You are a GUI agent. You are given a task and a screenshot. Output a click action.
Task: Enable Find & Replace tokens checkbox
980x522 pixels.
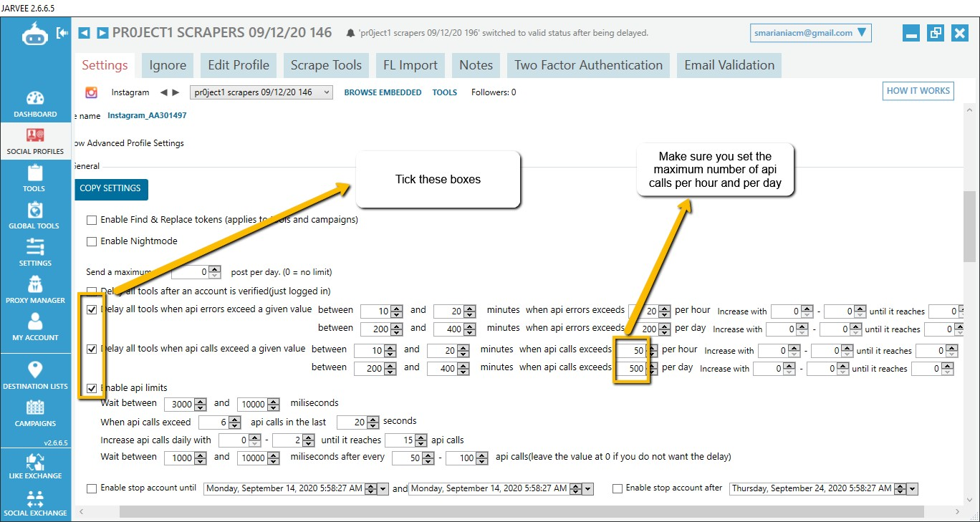[x=92, y=221]
